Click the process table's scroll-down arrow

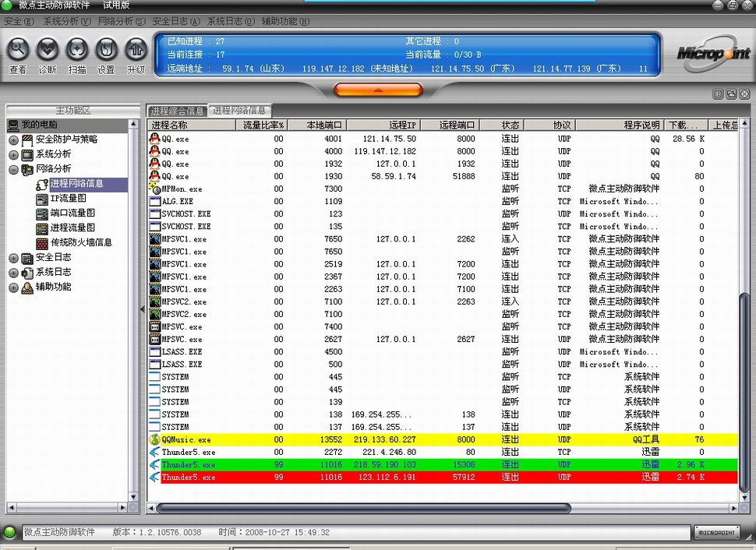pos(743,498)
